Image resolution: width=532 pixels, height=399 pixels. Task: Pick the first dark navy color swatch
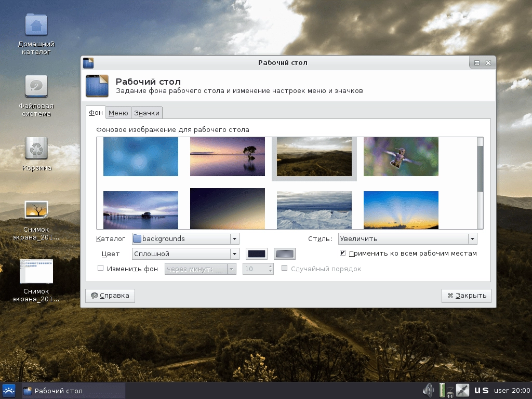pos(257,254)
